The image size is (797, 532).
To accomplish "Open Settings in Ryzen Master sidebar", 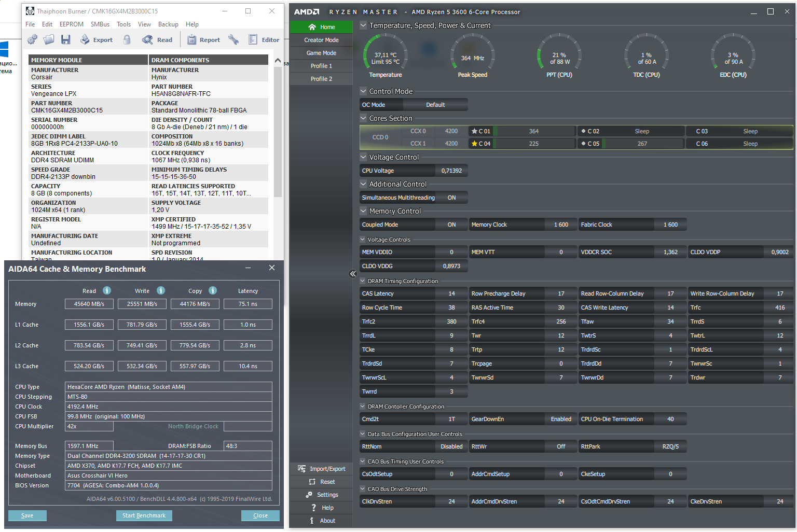I will (x=322, y=495).
